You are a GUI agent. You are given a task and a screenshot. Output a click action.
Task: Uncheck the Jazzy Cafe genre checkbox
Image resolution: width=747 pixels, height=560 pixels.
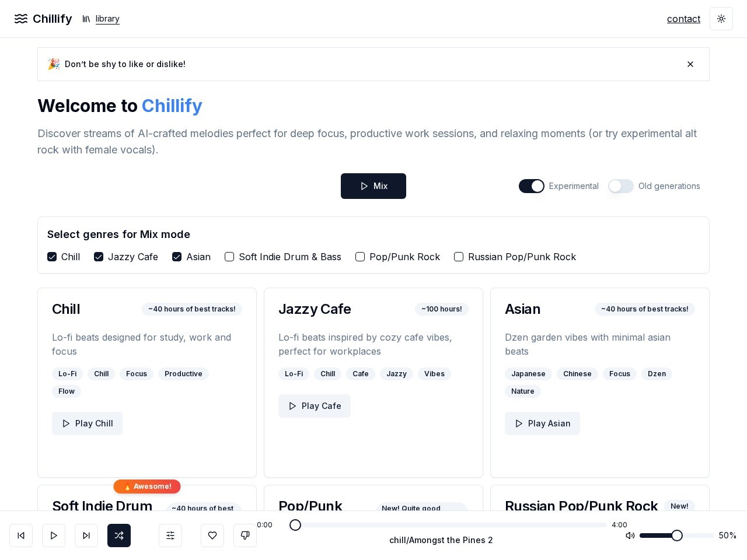click(99, 257)
